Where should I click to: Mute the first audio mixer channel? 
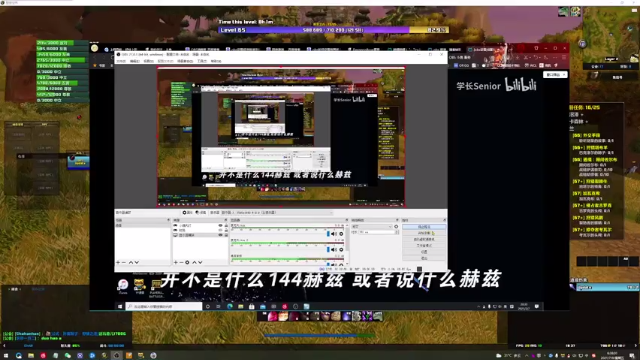pyautogui.click(x=334, y=234)
